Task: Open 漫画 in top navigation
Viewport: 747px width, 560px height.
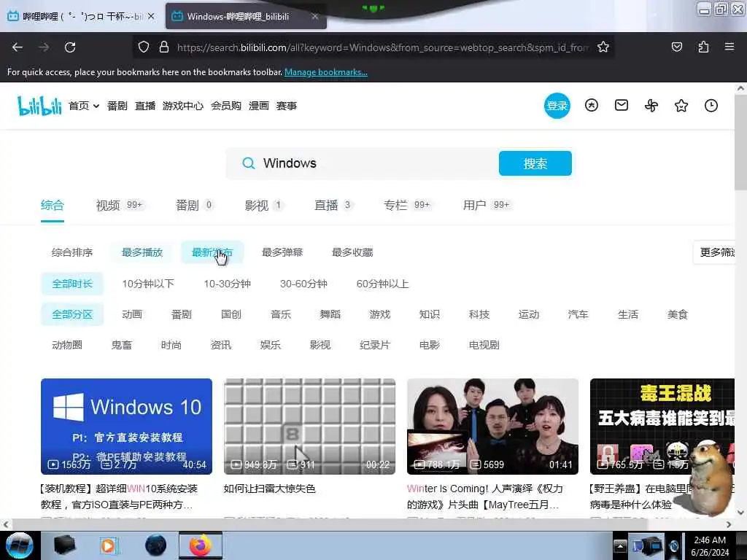Action: (x=259, y=106)
